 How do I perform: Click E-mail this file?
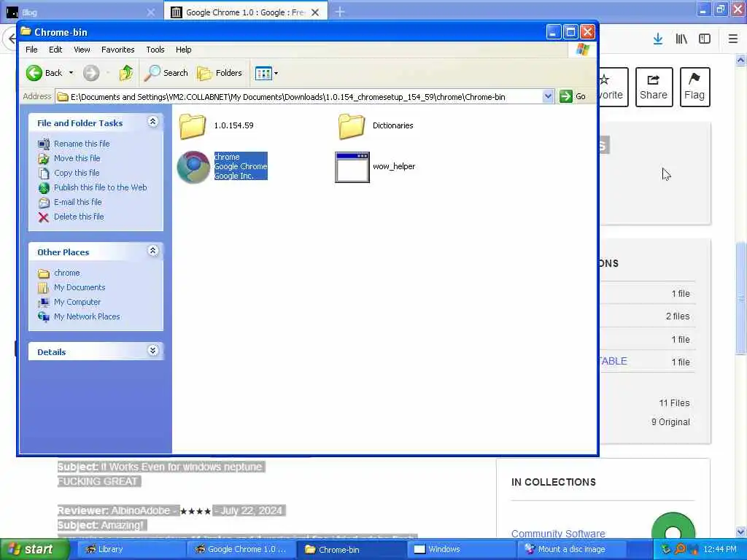click(77, 202)
